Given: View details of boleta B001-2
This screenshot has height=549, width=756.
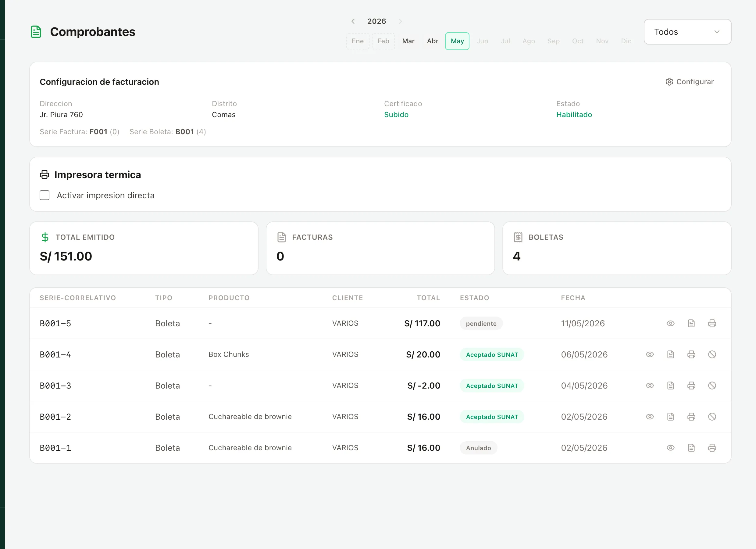Looking at the screenshot, I should [x=650, y=417].
